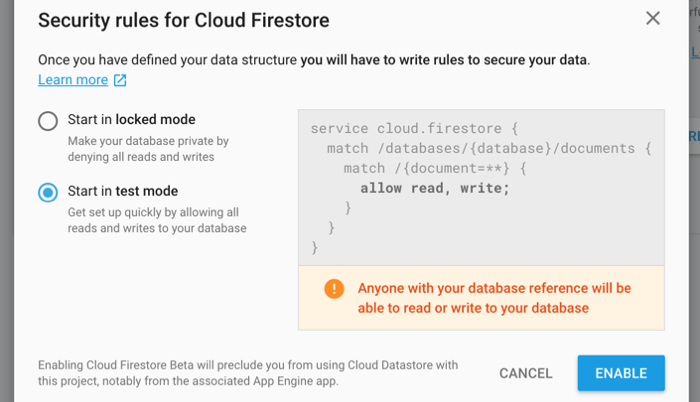Click the 'allow read, write;' rule line
Image resolution: width=700 pixels, height=402 pixels.
click(435, 188)
